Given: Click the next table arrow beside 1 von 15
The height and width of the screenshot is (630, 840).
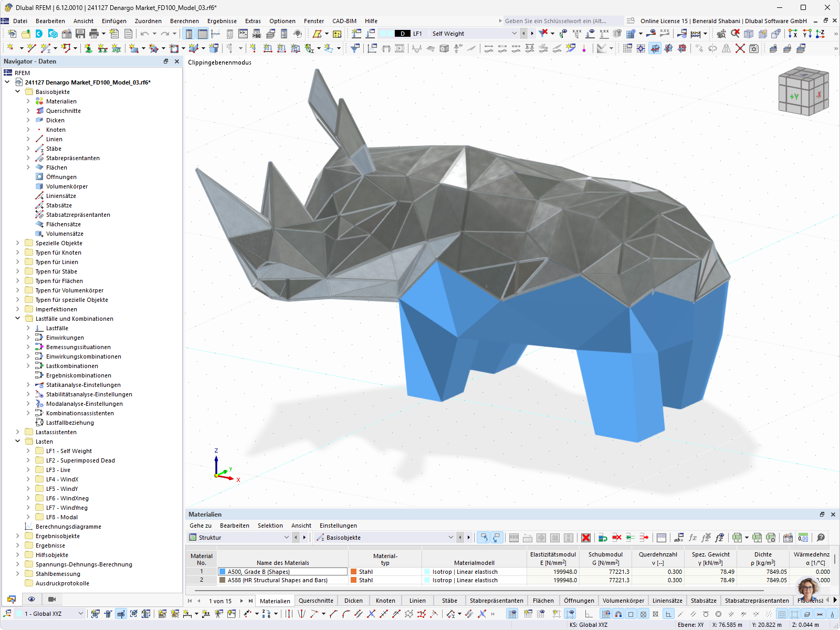Looking at the screenshot, I should pos(241,601).
